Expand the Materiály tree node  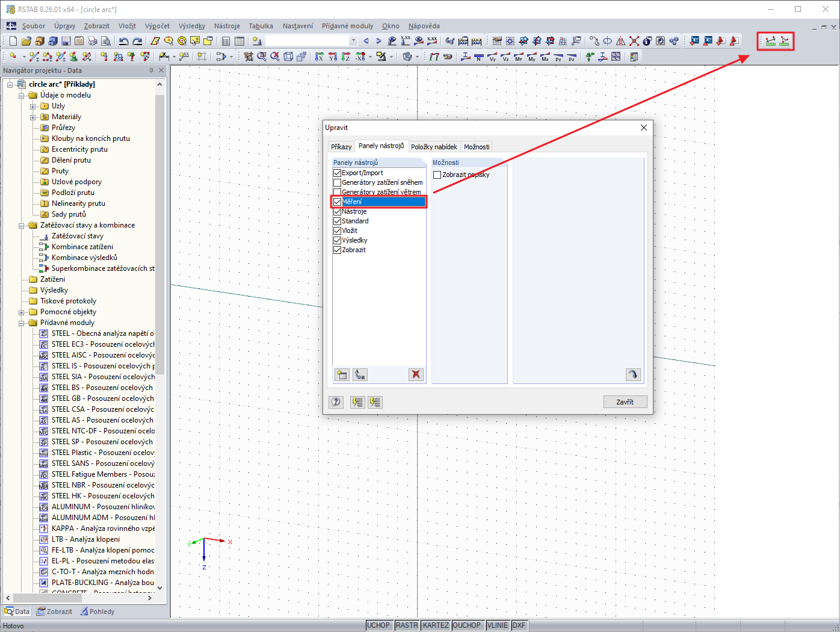[33, 117]
